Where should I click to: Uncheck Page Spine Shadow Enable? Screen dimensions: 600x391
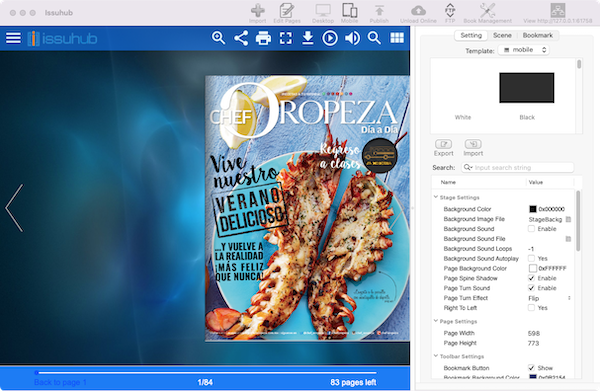click(x=531, y=278)
